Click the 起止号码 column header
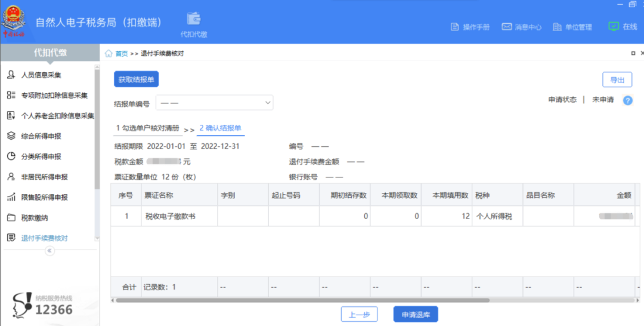 [293, 195]
